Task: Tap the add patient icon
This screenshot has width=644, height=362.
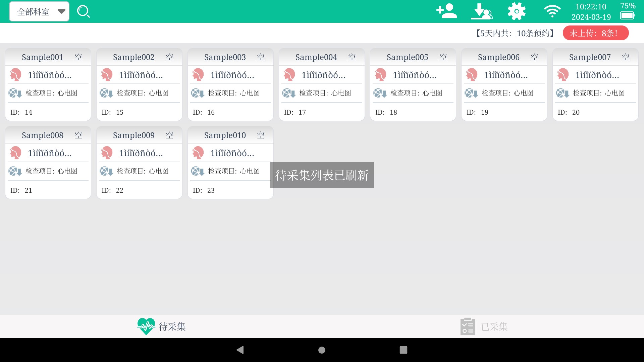Action: [446, 11]
